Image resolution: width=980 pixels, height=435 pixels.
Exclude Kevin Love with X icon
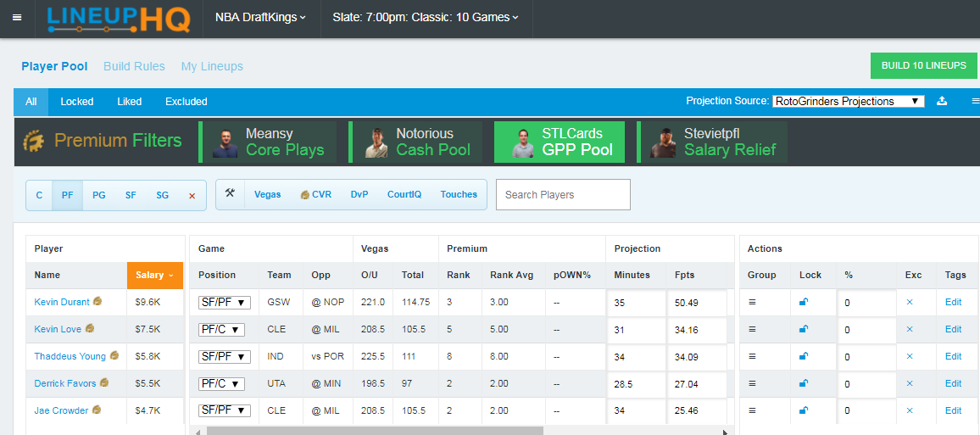[x=910, y=329]
